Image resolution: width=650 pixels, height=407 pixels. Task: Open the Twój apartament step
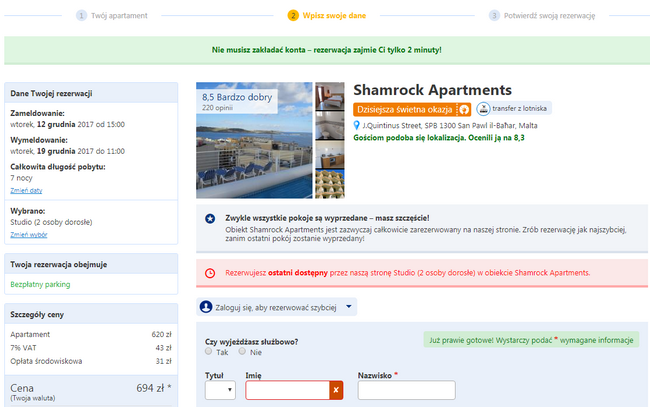coord(119,16)
